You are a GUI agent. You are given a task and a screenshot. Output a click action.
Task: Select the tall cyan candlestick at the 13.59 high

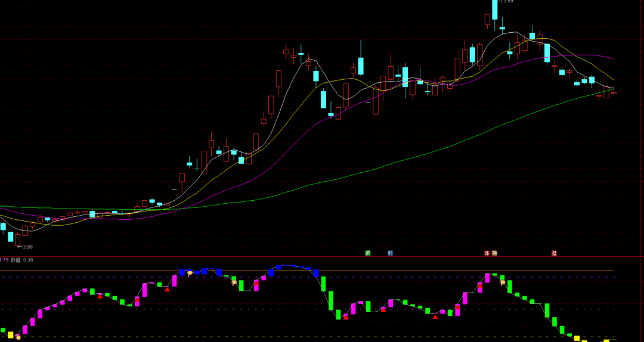[494, 11]
